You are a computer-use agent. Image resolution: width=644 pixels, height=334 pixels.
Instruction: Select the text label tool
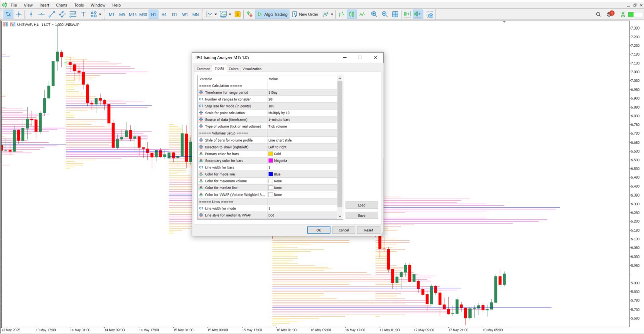[x=83, y=14]
